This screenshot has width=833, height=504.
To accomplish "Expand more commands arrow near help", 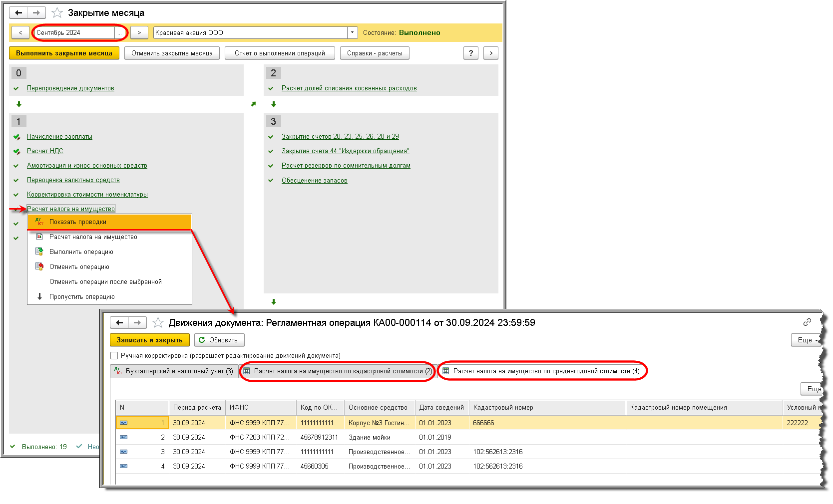I will tap(491, 53).
